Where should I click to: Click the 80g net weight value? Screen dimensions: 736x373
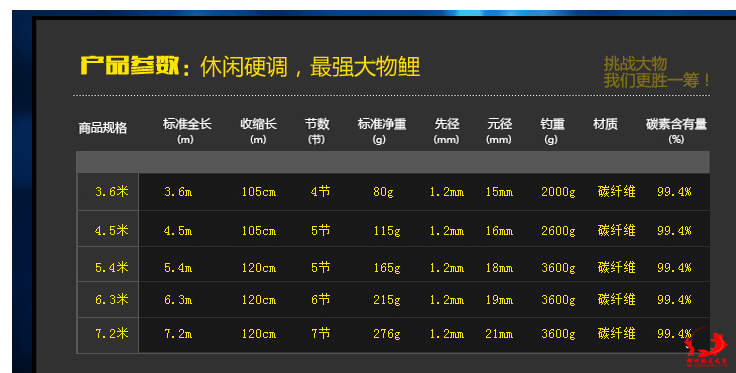383,192
